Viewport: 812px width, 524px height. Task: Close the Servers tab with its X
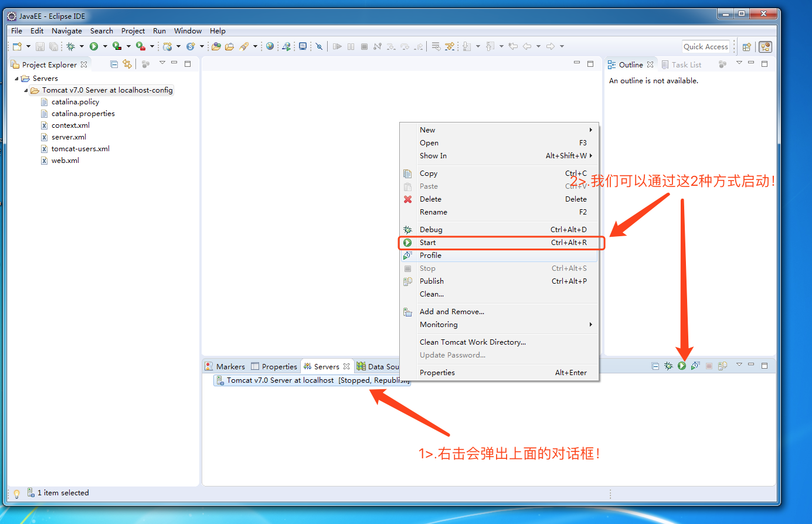pyautogui.click(x=346, y=366)
